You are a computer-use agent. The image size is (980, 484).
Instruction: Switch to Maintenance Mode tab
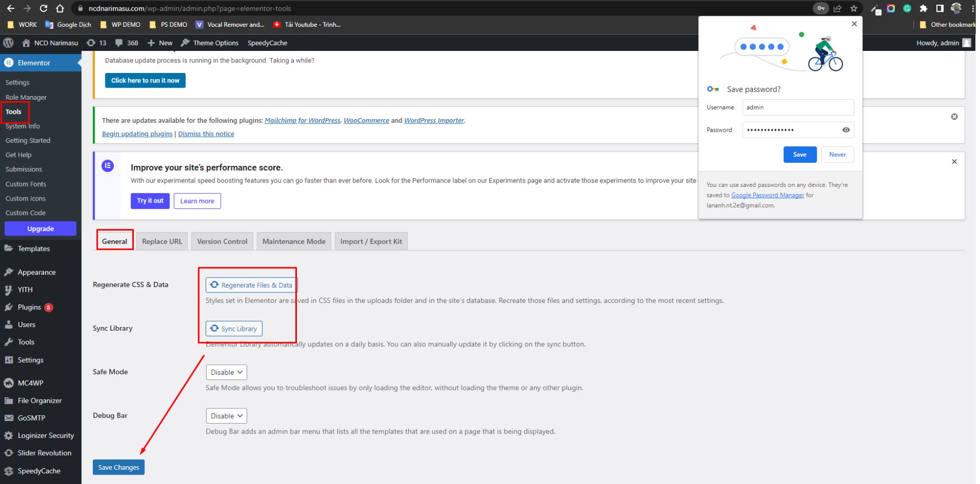(294, 241)
